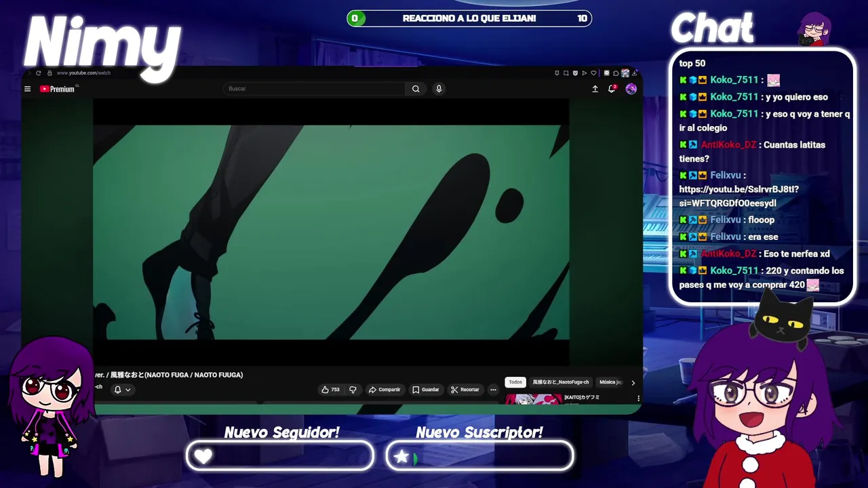Click the 'REACCIONO A LO QUE ELIJAN!' goal bar
Viewport: 868px width, 488px height.
click(469, 18)
